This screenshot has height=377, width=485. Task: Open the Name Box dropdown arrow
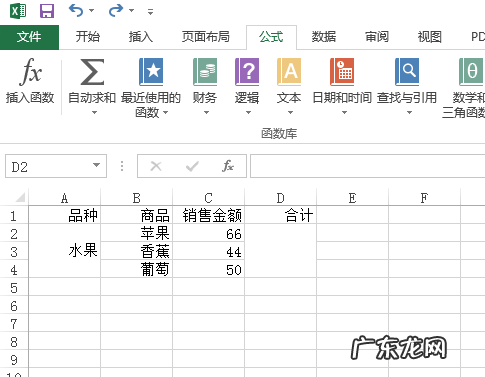tap(96, 165)
